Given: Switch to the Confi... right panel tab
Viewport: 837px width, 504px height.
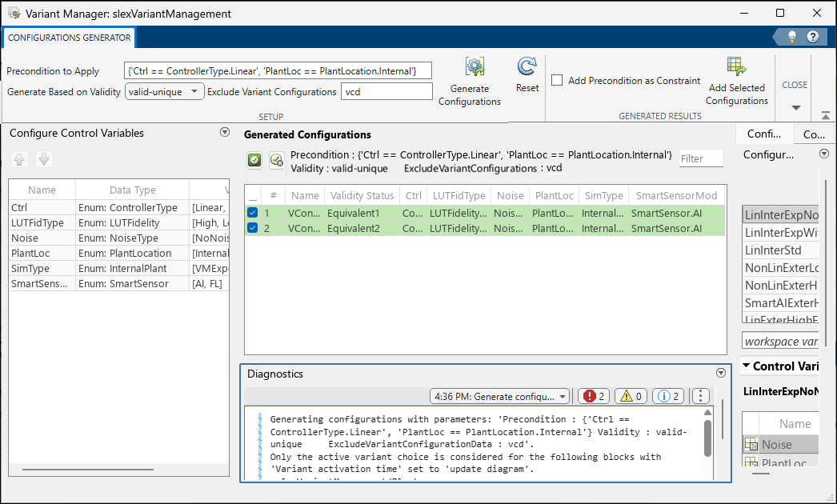Looking at the screenshot, I should (x=764, y=134).
